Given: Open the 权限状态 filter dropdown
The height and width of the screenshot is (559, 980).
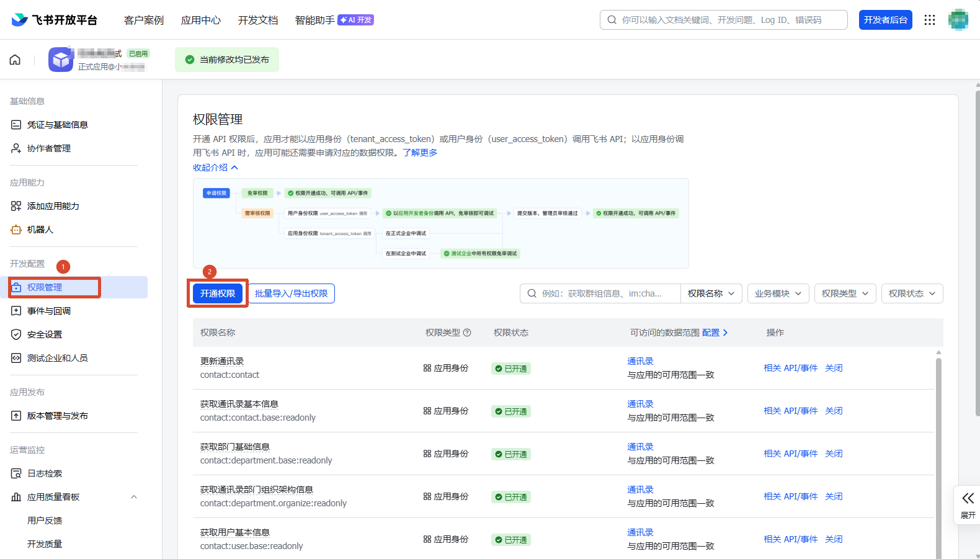Looking at the screenshot, I should click(x=912, y=293).
